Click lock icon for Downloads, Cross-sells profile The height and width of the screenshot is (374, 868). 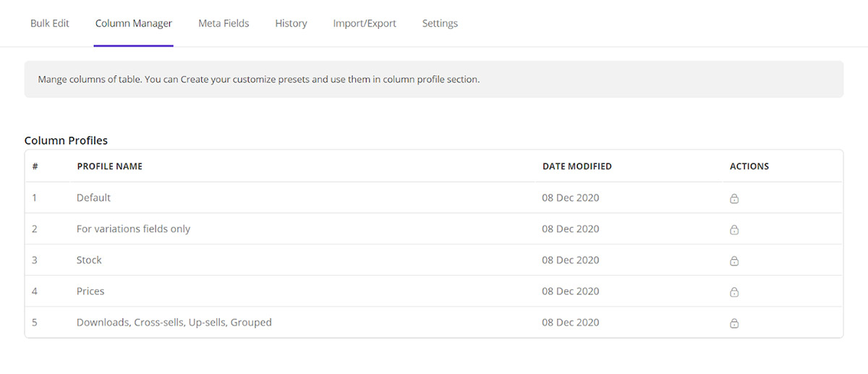pyautogui.click(x=733, y=323)
